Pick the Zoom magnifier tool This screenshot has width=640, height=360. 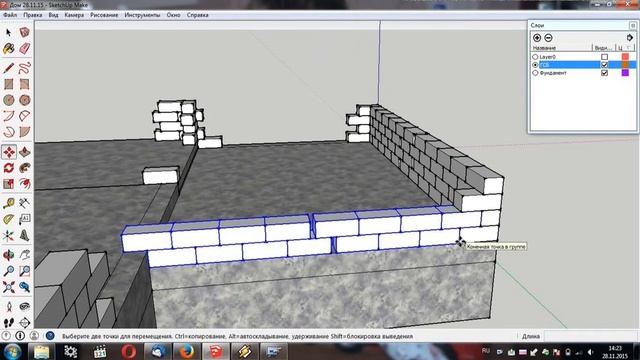tap(9, 271)
